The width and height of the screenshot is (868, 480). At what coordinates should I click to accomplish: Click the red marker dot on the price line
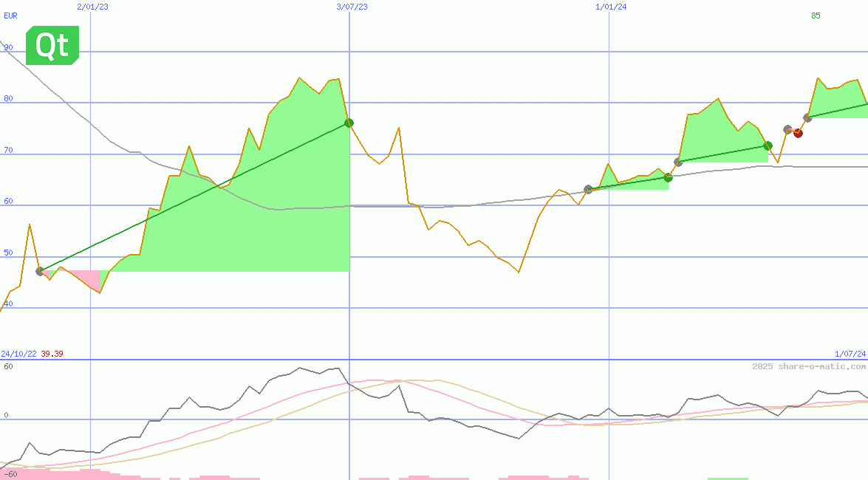[798, 133]
